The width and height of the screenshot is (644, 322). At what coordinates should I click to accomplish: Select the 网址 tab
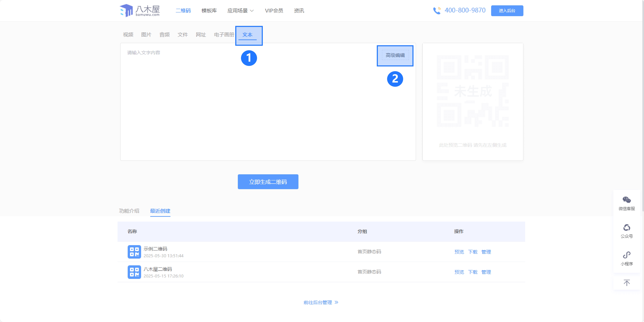(201, 34)
